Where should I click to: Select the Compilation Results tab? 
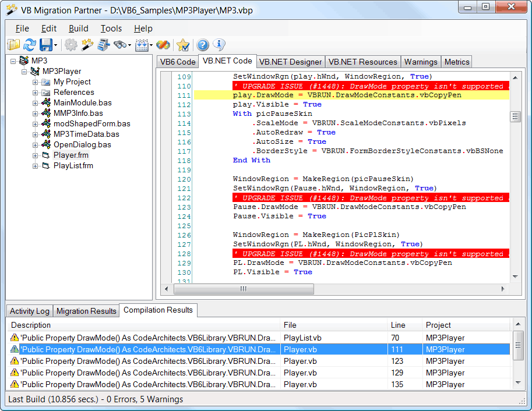(x=158, y=310)
